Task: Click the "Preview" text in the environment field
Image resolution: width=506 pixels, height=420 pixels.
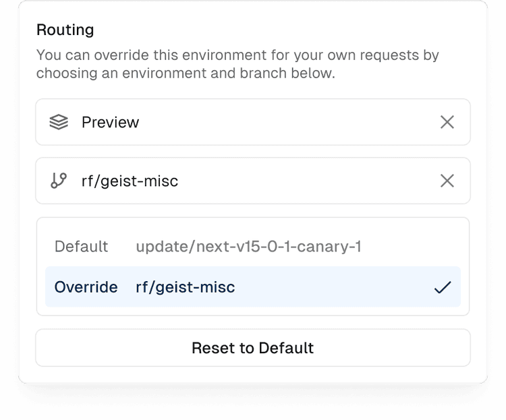Action: click(110, 122)
